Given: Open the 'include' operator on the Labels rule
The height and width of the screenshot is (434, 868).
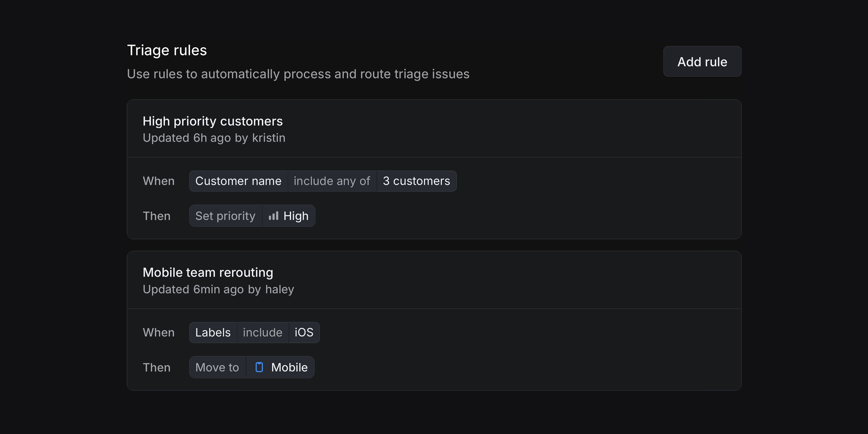Looking at the screenshot, I should 263,332.
